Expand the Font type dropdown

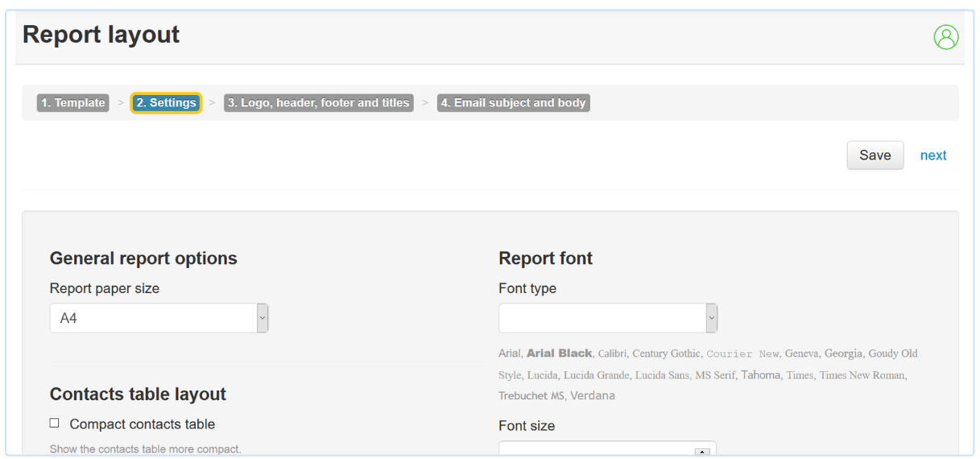tap(607, 318)
